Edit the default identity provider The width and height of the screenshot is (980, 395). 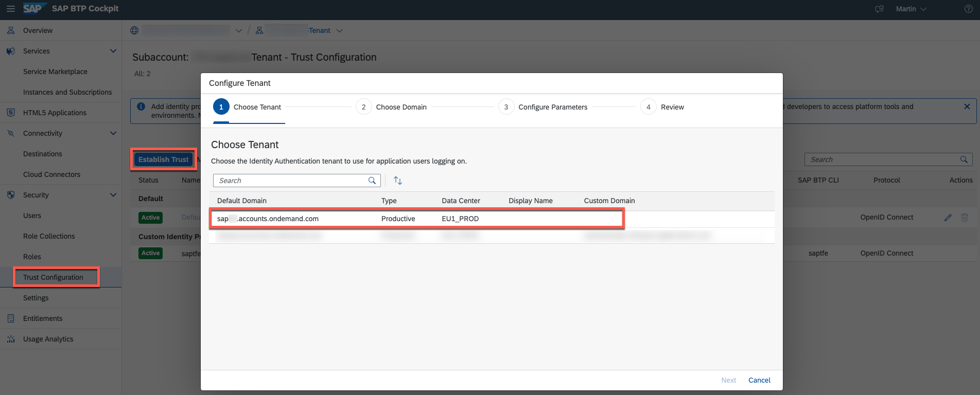[948, 218]
